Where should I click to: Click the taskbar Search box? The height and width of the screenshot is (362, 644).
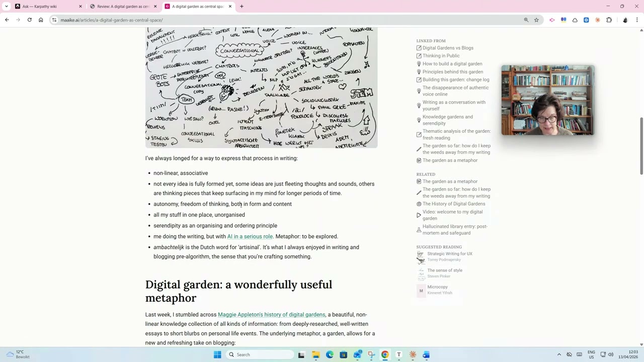(259, 354)
